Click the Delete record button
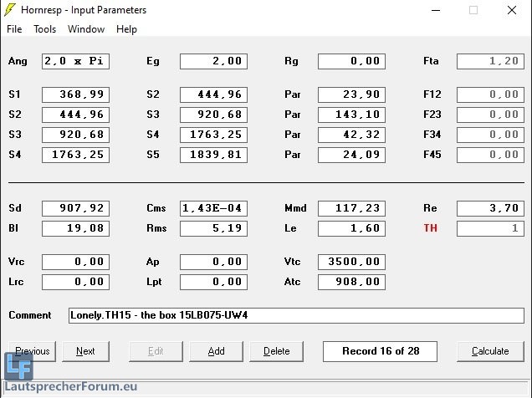 coord(276,351)
